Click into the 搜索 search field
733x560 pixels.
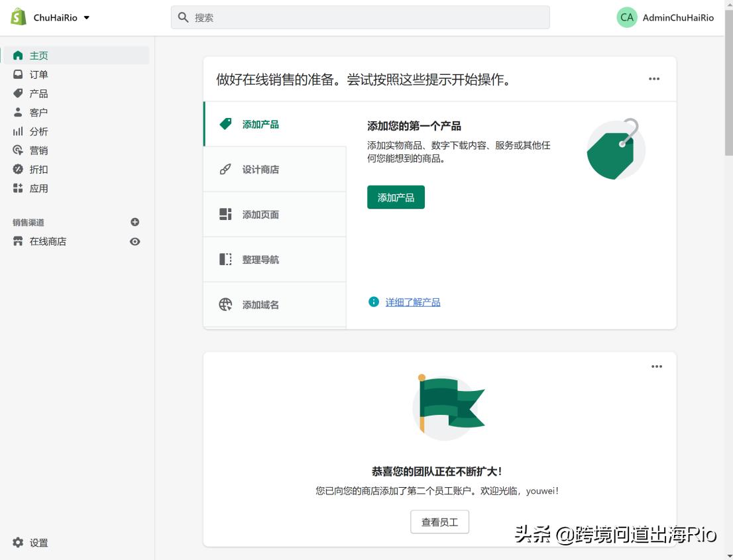[x=360, y=17]
